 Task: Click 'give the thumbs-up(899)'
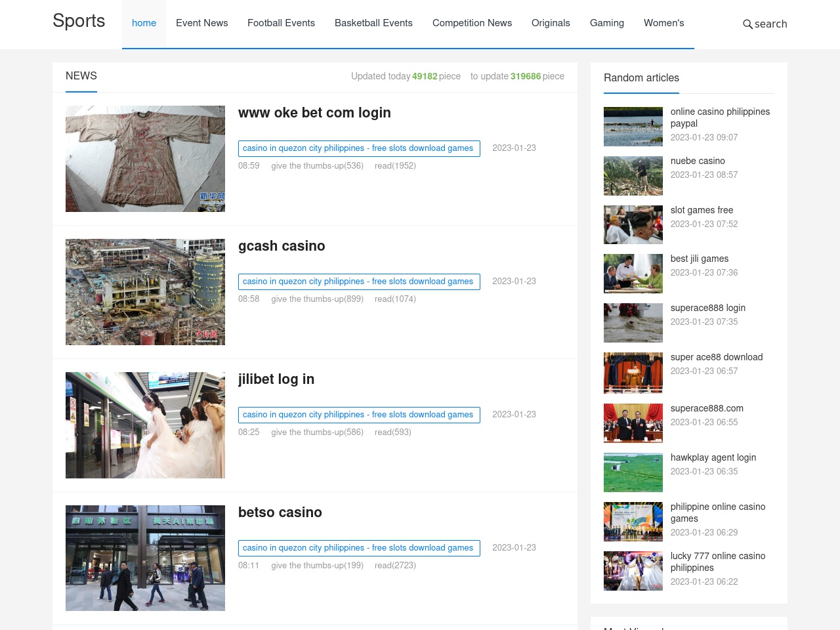318,299
